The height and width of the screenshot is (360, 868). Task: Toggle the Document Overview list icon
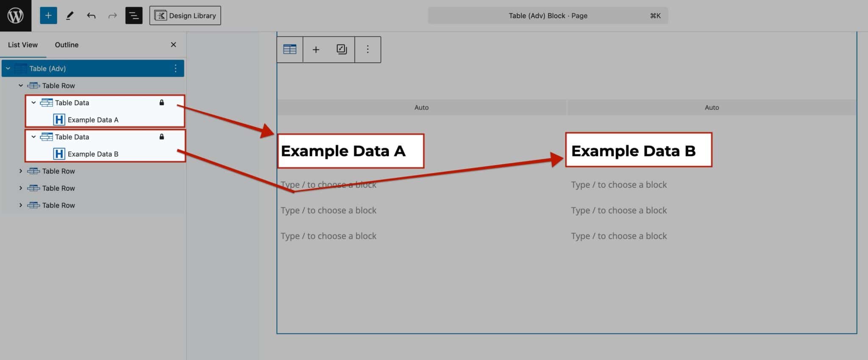pyautogui.click(x=134, y=16)
